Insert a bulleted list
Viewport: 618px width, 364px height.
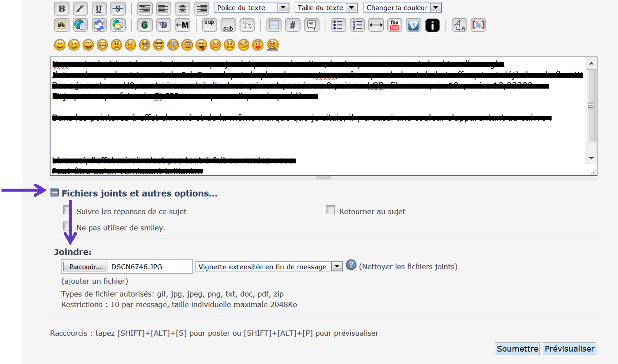coord(338,25)
